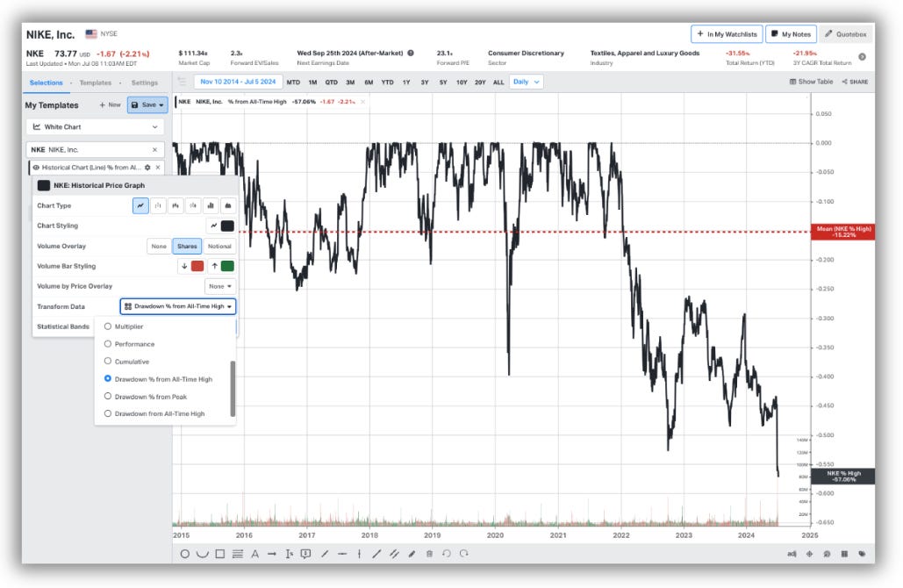Image resolution: width=903 pixels, height=588 pixels.
Task: Click the crosshair icon below chart
Action: (x=809, y=554)
